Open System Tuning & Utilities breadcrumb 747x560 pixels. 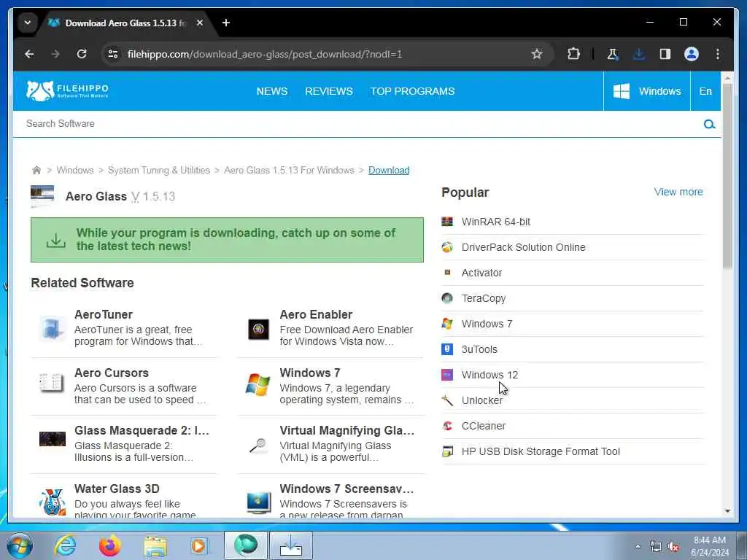pos(158,170)
